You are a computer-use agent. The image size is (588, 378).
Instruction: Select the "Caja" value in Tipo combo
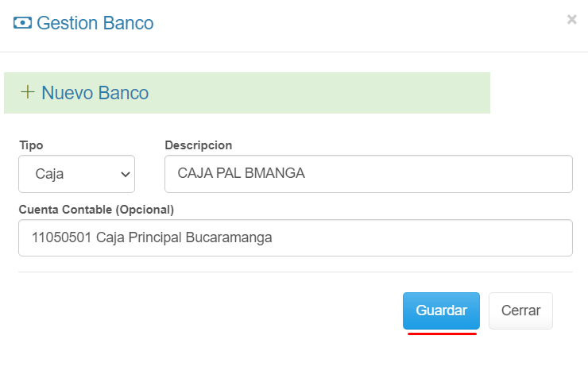tap(50, 174)
